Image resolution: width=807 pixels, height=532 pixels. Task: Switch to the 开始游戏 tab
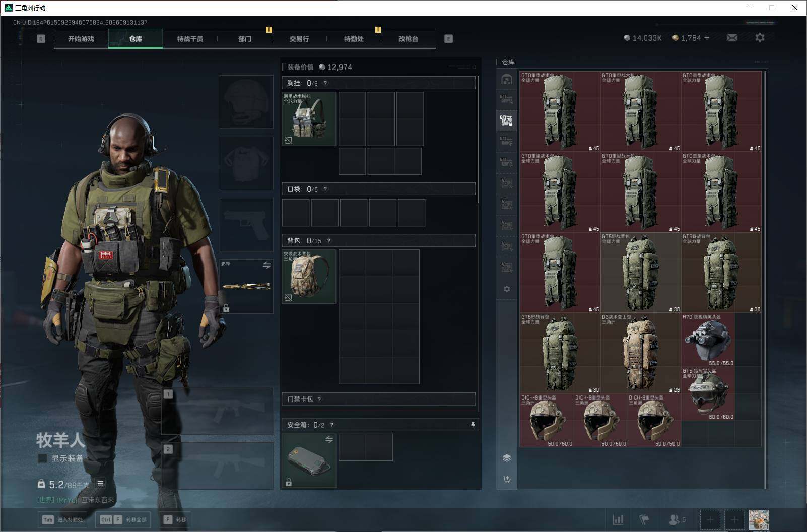tap(81, 39)
